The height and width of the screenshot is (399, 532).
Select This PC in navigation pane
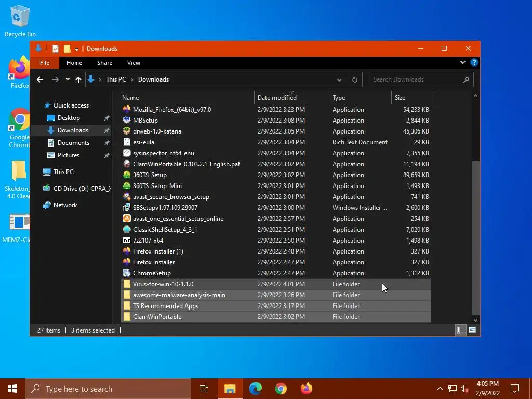(x=63, y=171)
